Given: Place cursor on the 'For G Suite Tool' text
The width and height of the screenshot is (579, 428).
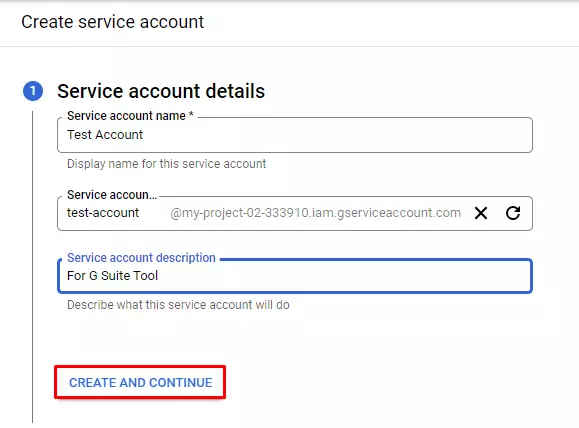Looking at the screenshot, I should pos(113,276).
